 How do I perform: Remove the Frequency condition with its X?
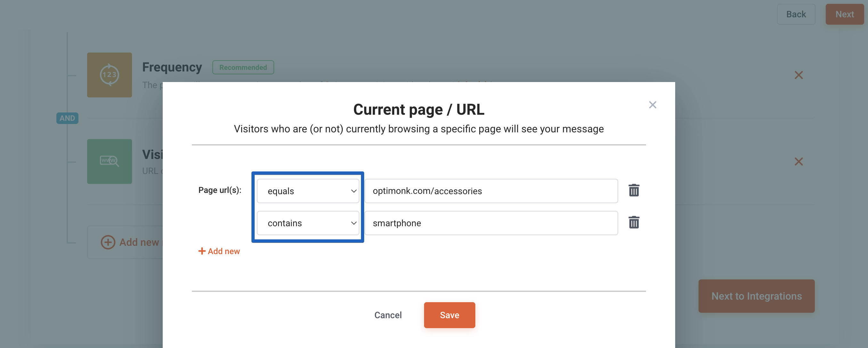pos(798,75)
